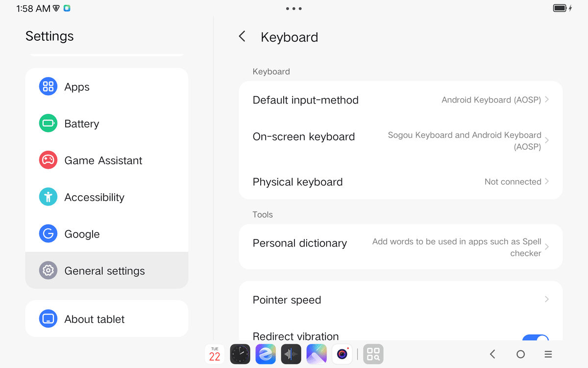Open the sound recorder app icon
This screenshot has width=588, height=368.
(291, 354)
